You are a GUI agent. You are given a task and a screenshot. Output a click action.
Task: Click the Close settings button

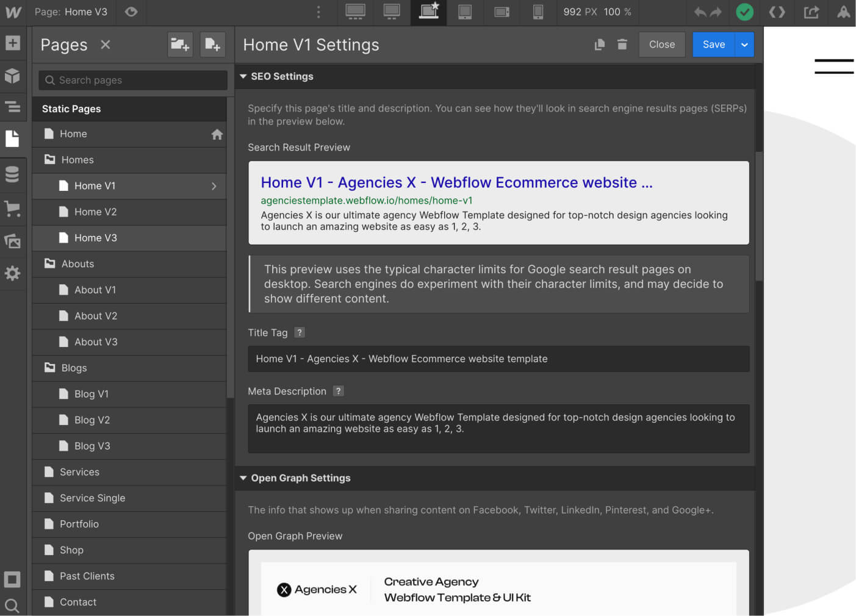coord(662,45)
